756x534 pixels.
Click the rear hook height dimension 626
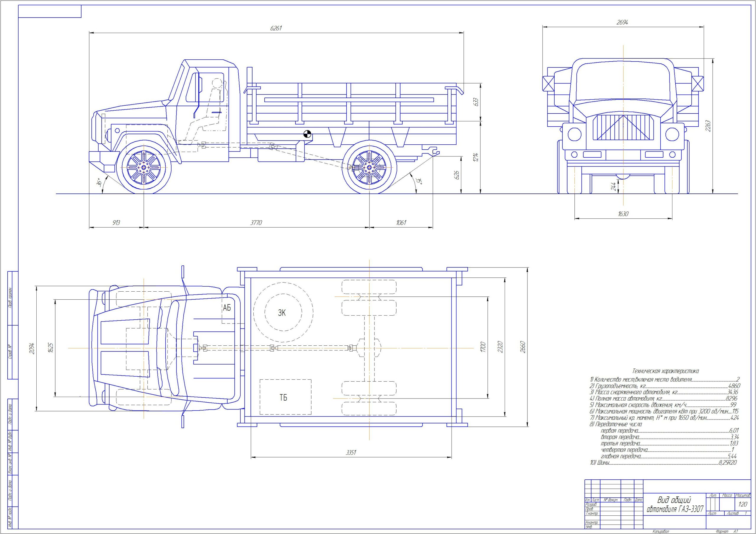[456, 175]
